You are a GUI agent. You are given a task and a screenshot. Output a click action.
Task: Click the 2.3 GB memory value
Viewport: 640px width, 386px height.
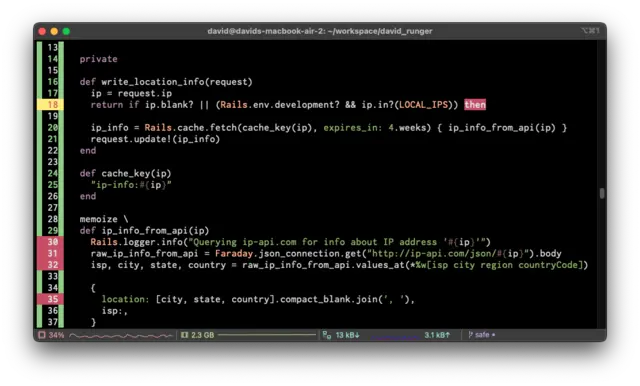[x=202, y=335]
